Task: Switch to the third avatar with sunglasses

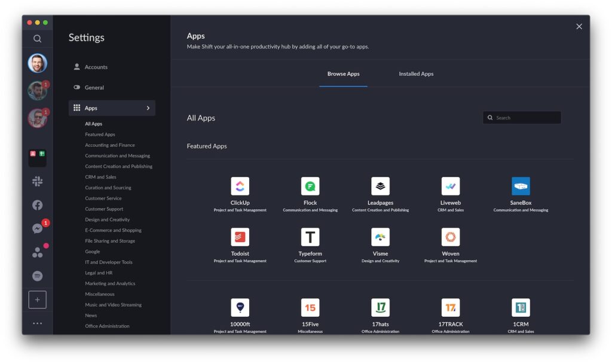Action: pyautogui.click(x=38, y=118)
